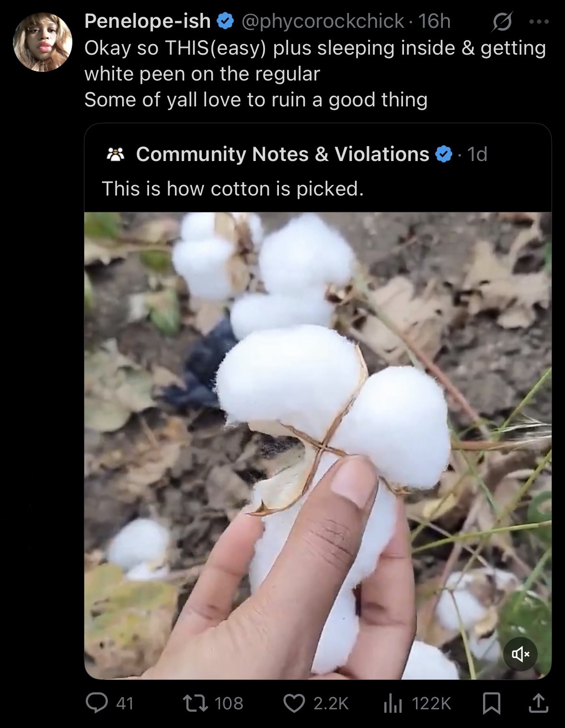The image size is (565, 728).
Task: Open the reply comment icon
Action: pos(96,703)
